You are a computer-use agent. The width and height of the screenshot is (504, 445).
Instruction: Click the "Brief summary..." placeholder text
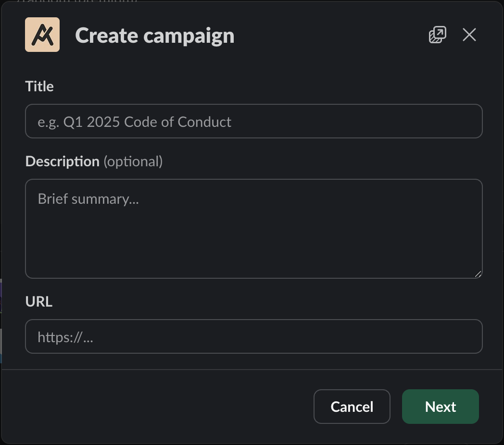[x=88, y=199]
